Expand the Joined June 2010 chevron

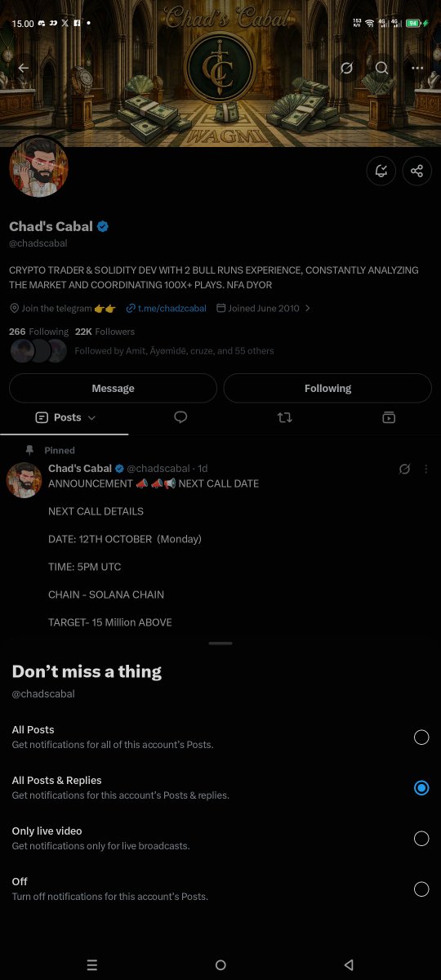click(x=307, y=309)
